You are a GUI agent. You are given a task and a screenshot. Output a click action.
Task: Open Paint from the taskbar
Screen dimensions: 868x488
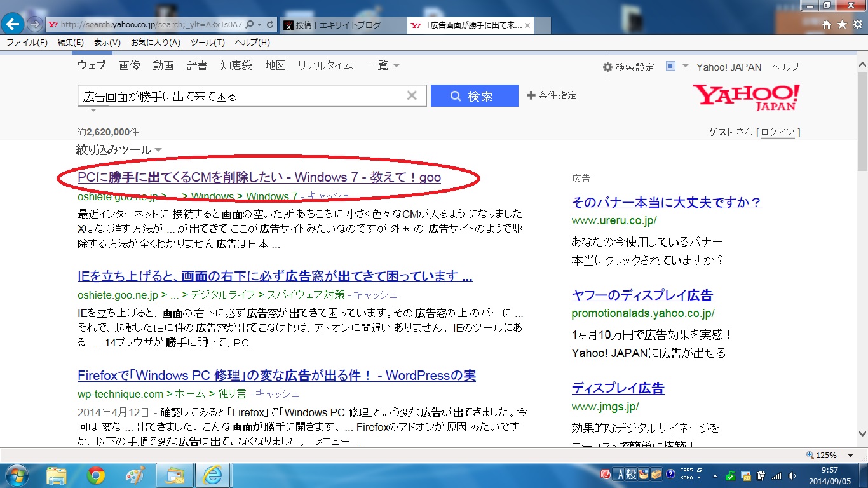click(135, 475)
